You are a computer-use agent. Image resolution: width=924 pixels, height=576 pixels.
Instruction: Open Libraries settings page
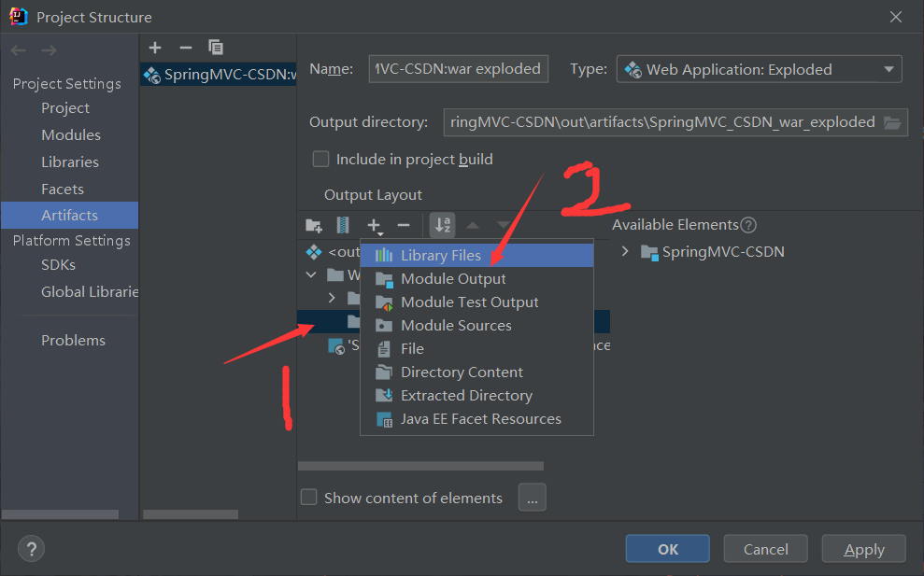coord(70,162)
